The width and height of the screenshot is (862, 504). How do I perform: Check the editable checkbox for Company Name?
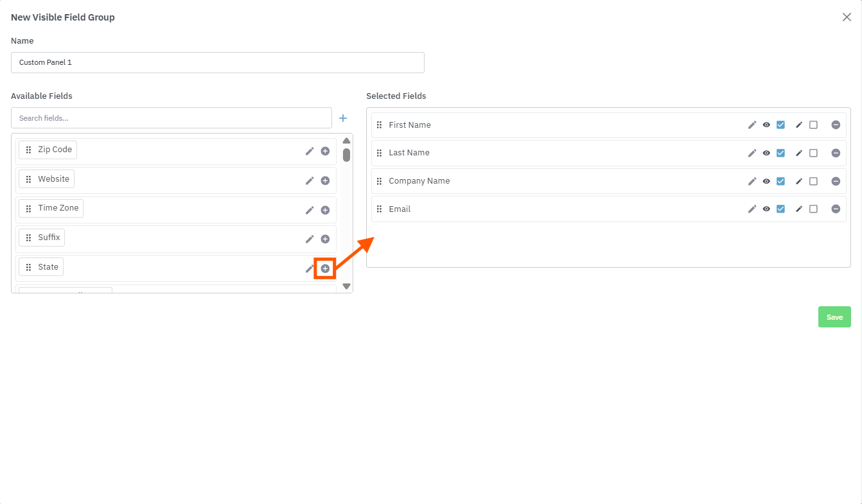(813, 181)
